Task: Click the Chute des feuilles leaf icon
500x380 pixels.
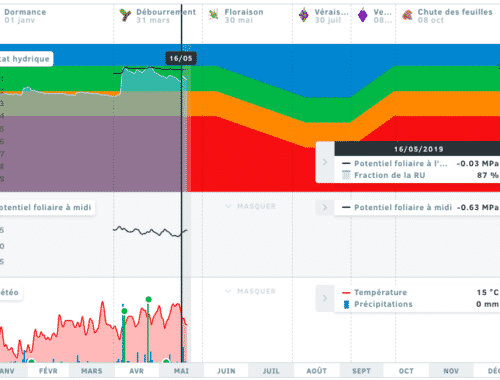Action: pos(407,15)
